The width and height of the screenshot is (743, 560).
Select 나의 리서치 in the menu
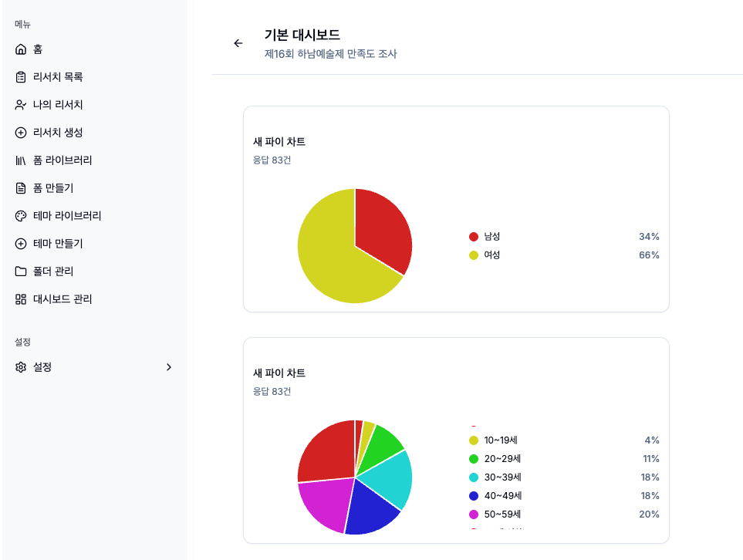pos(58,105)
